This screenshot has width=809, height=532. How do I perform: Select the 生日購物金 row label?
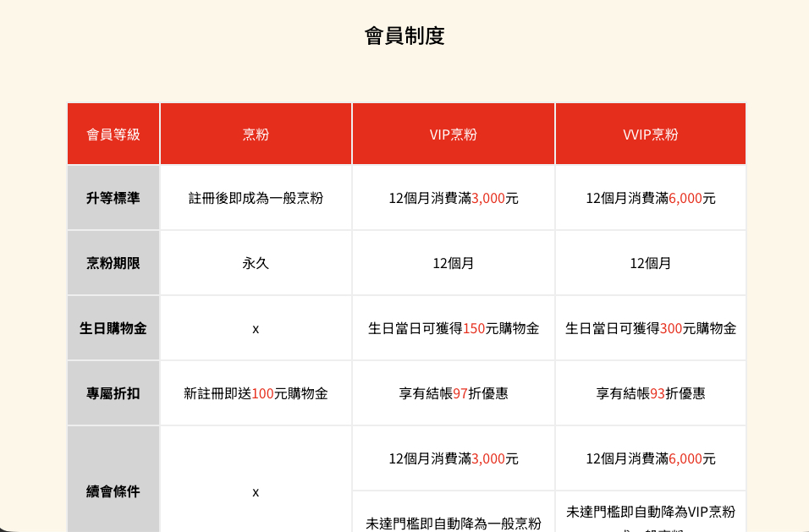pyautogui.click(x=113, y=328)
